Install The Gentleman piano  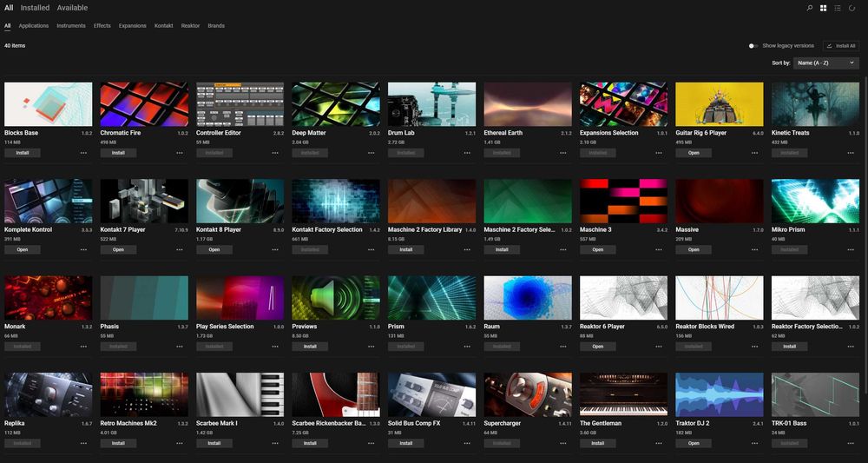[x=598, y=444]
